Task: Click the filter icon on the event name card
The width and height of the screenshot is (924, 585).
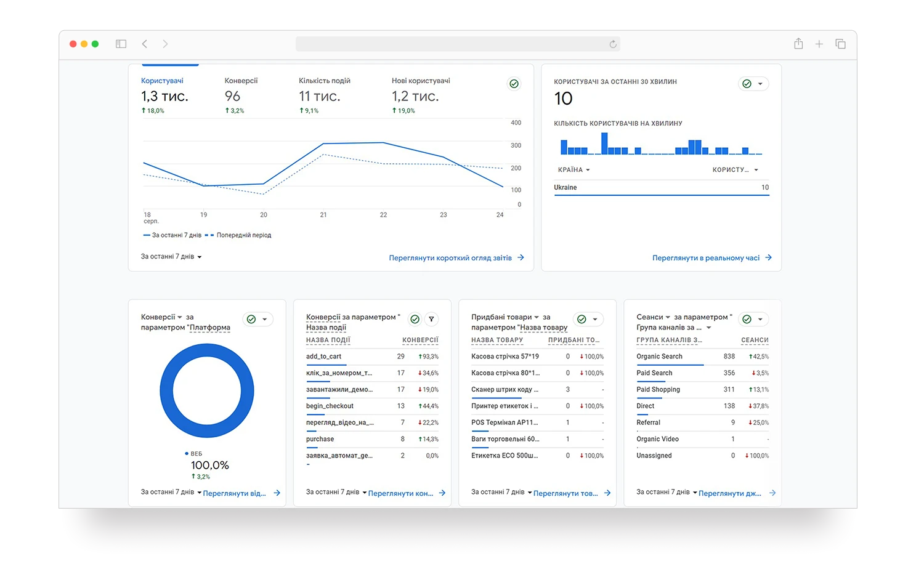Action: point(432,319)
